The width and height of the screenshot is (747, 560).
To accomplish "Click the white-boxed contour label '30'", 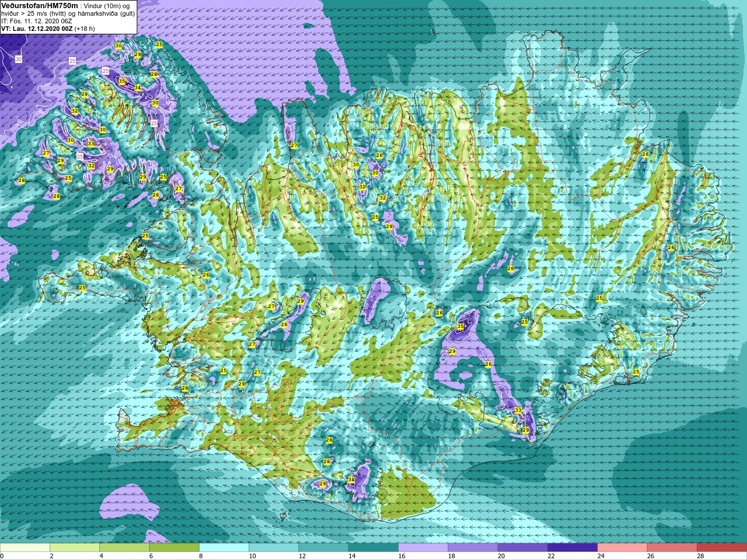I will coord(19,60).
